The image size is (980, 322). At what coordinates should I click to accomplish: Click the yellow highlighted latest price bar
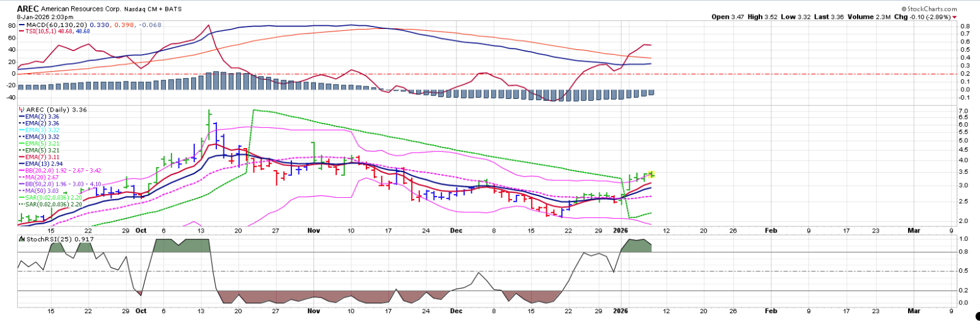coord(651,175)
